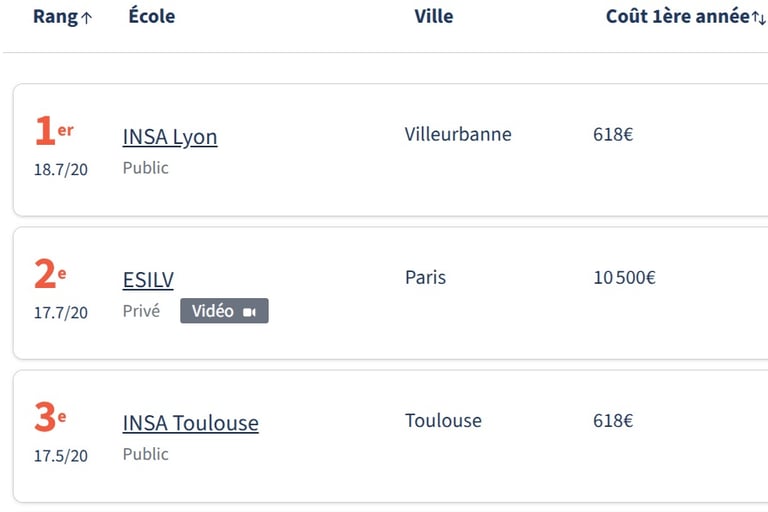
Task: Open the INSA Lyon school link
Action: (170, 137)
